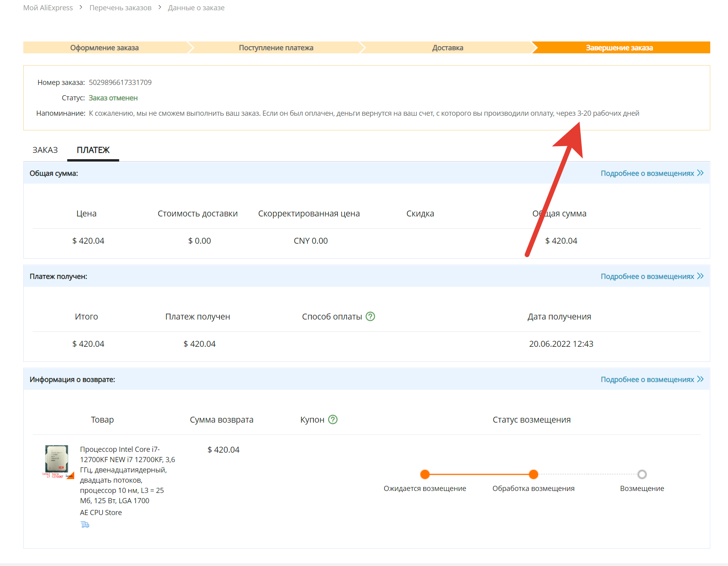728x566 pixels.
Task: Open Перечень заказов breadcrumb link
Action: tap(120, 8)
